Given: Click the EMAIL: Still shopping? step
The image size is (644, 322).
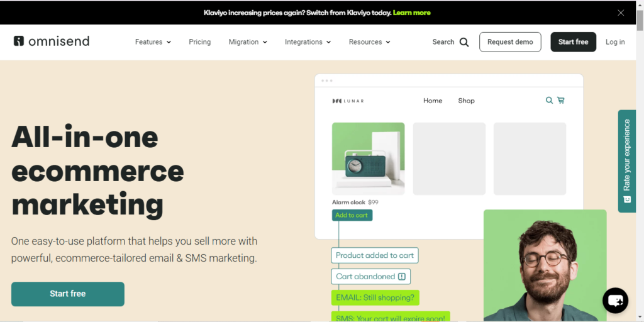Looking at the screenshot, I should 375,297.
